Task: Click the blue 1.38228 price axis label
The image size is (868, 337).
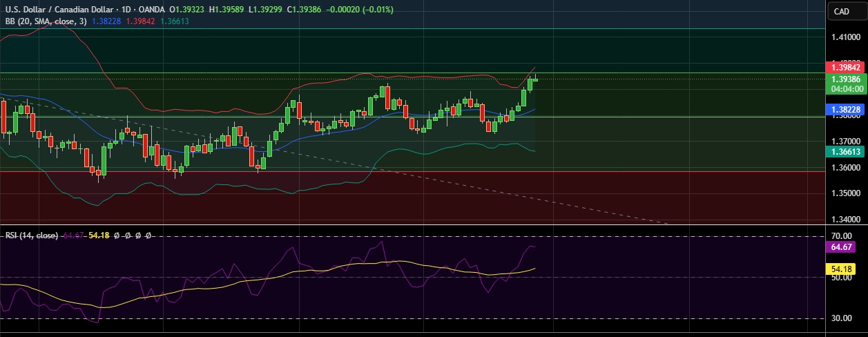Action: [845, 109]
